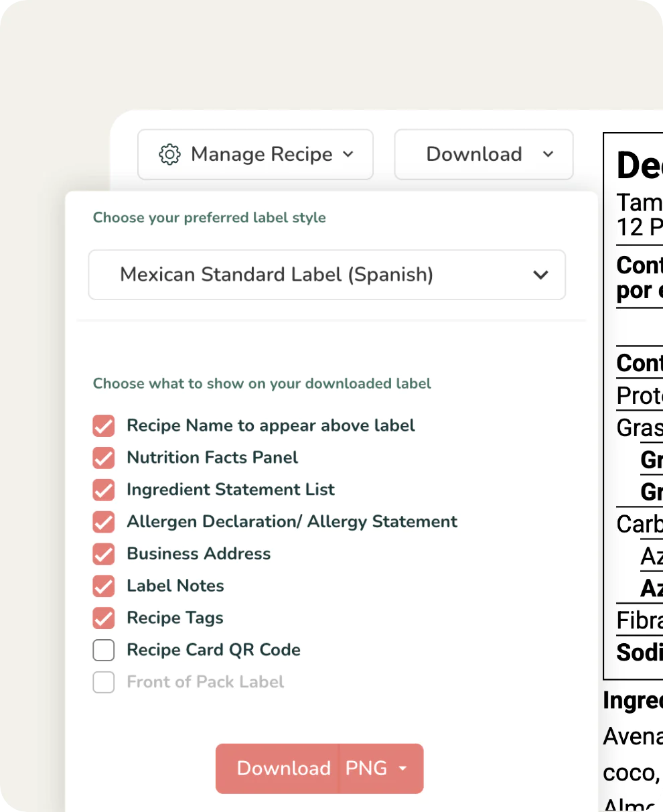Uncheck Recipe Name to appear above label
The width and height of the screenshot is (663, 812).
pos(103,425)
